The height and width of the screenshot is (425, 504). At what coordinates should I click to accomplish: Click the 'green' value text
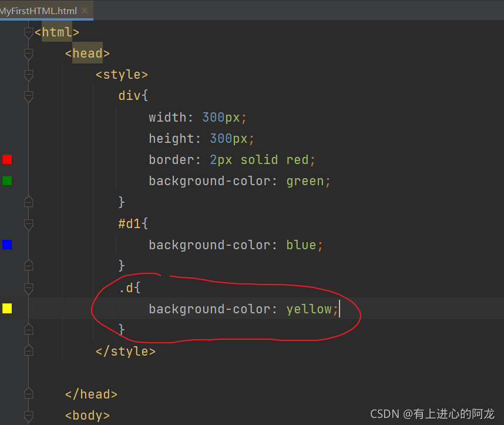click(x=305, y=182)
